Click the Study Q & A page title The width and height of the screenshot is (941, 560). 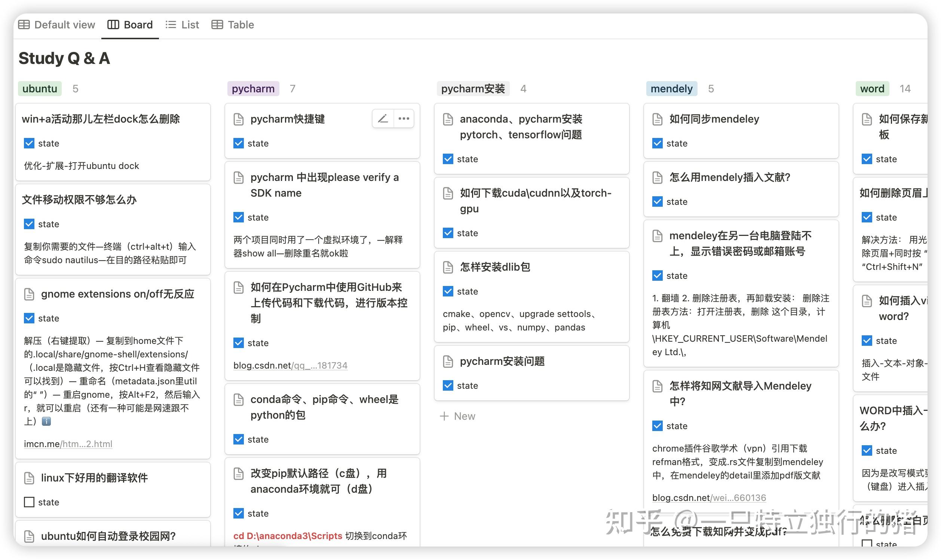point(65,58)
